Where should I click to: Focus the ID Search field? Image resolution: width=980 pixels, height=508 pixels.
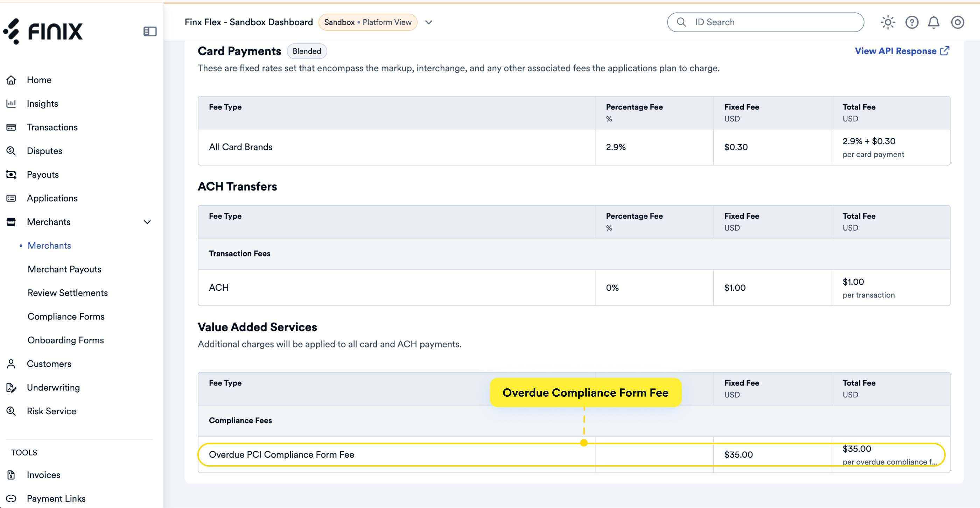(765, 22)
